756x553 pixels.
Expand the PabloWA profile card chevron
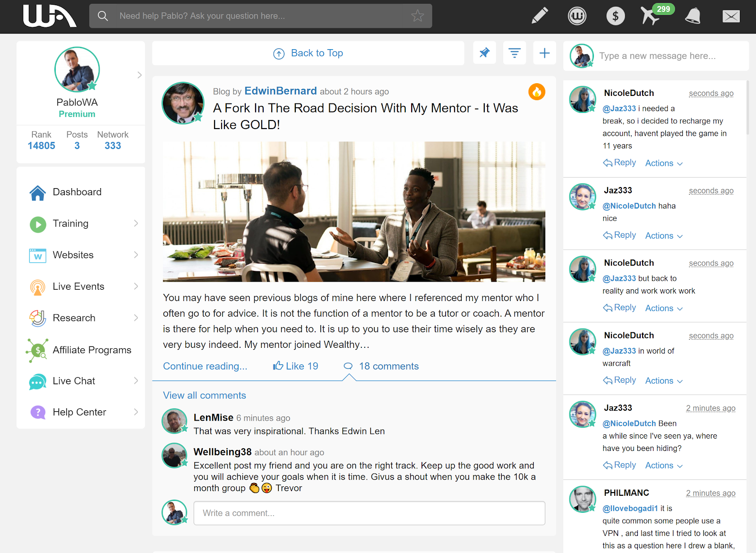pos(139,75)
